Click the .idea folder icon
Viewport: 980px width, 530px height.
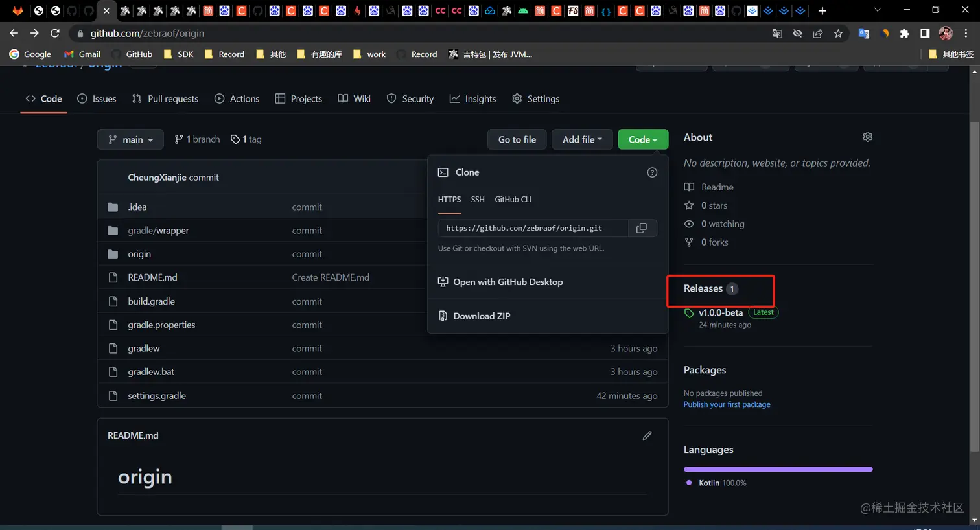point(113,207)
